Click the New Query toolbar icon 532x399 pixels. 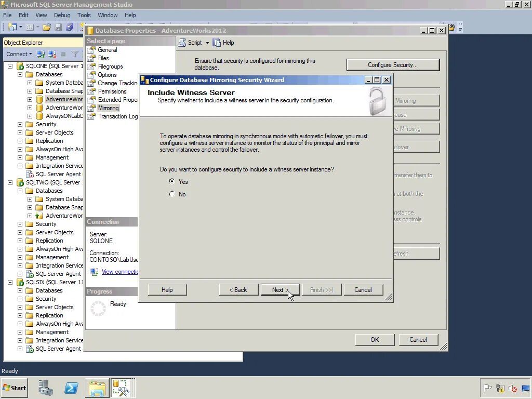coord(12,27)
